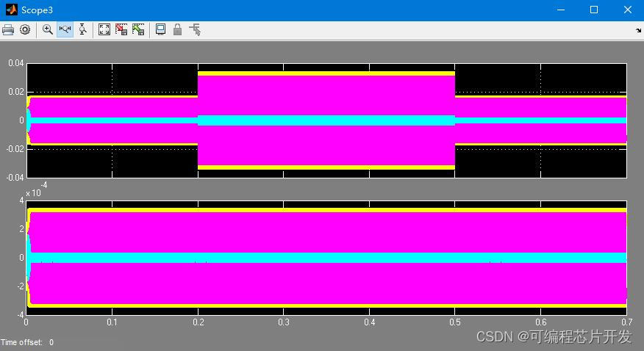
Task: Close the Scope3 window
Action: pos(628,10)
